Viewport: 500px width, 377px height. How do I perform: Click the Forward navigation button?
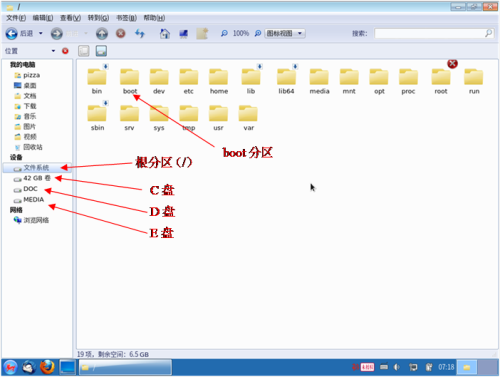pos(56,33)
